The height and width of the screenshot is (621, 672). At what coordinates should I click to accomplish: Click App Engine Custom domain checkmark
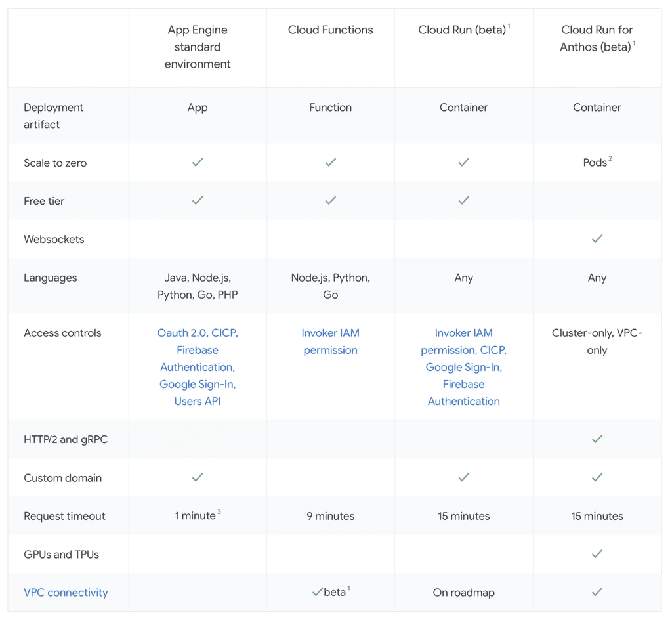(198, 477)
